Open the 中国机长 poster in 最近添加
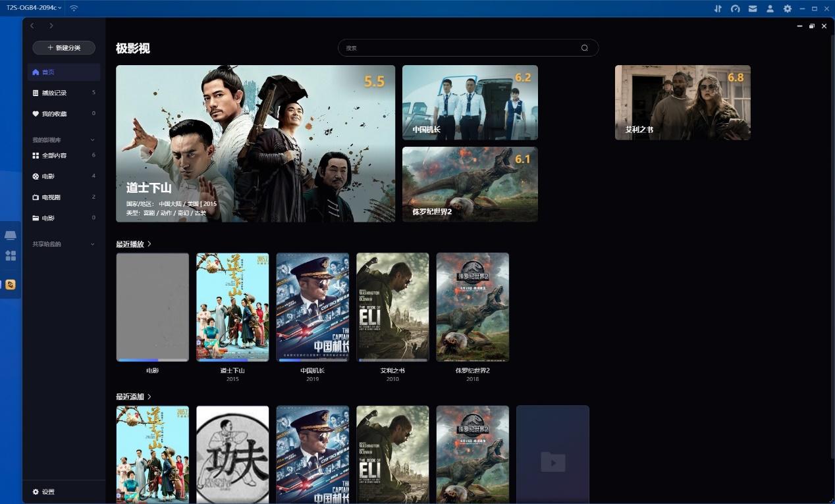 (x=313, y=455)
